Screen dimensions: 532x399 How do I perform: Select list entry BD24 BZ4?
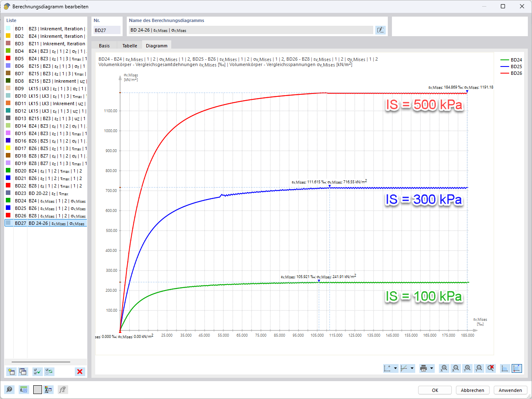tap(46, 201)
